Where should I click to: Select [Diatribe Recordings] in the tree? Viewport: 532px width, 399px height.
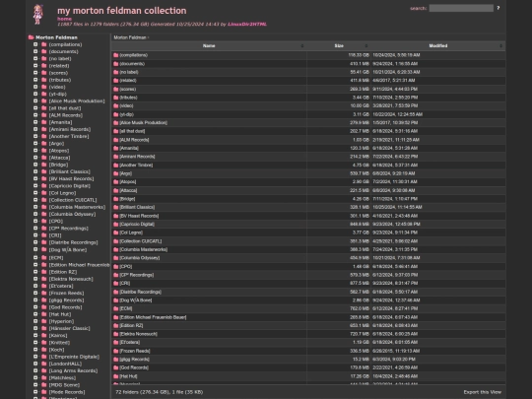click(73, 242)
